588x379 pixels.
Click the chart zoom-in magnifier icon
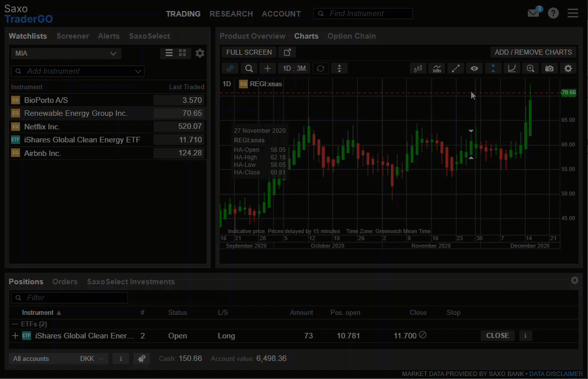click(530, 68)
